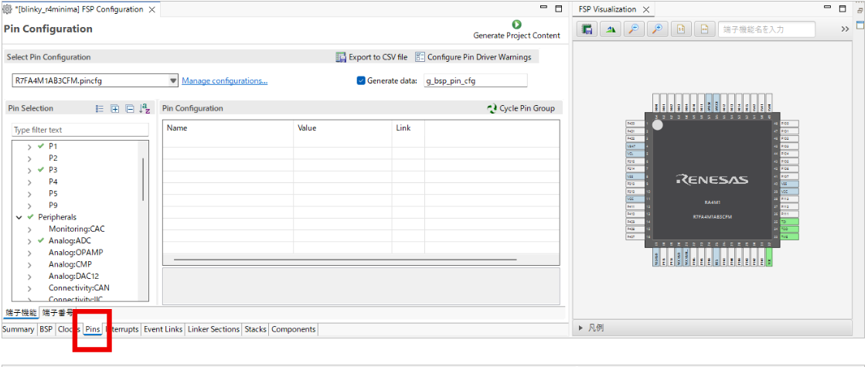The image size is (868, 367).
Task: Expand the Analog:ADC node
Action: (29, 241)
